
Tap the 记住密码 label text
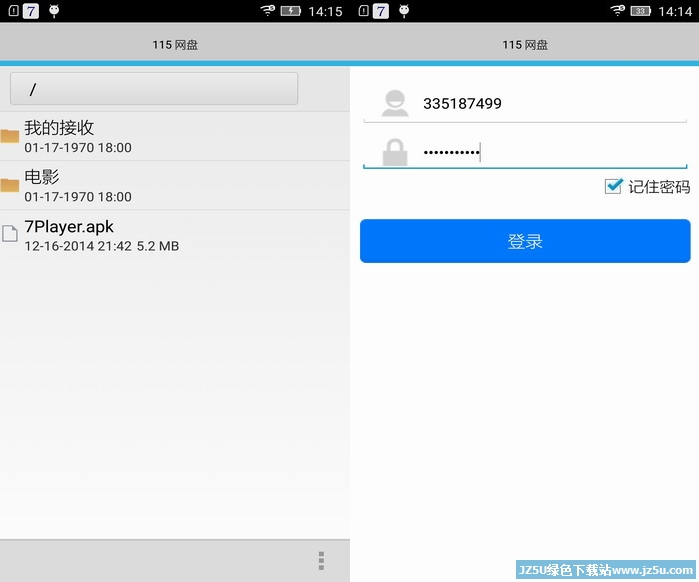[x=659, y=187]
